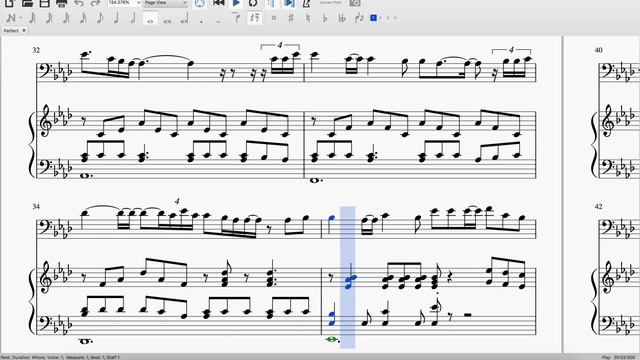
Task: Save the score with the disk icon
Action: click(44, 3)
